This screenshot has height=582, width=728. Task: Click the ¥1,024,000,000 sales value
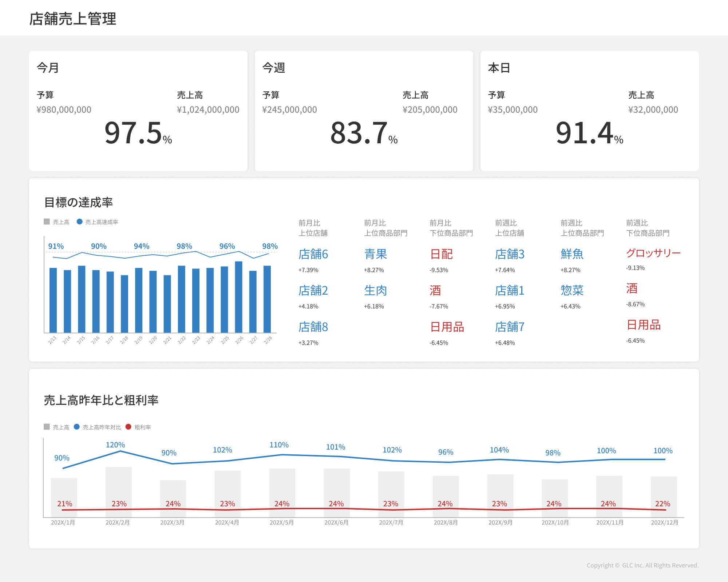(208, 109)
